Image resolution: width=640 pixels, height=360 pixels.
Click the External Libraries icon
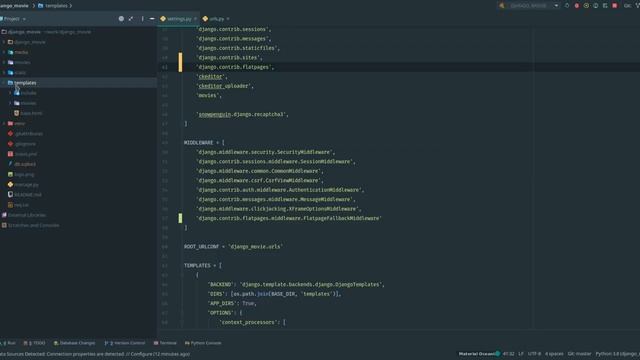[4, 215]
